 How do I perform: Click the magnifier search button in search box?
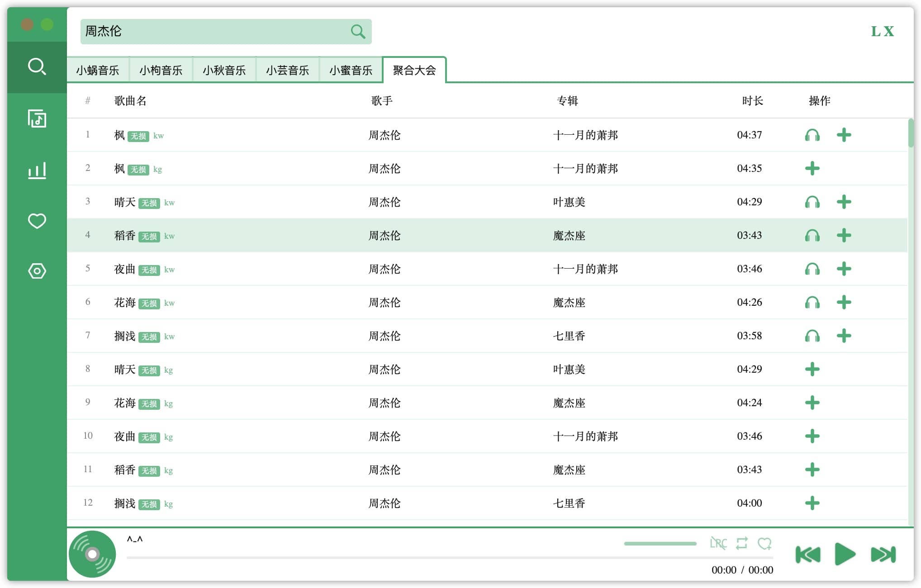click(x=358, y=31)
